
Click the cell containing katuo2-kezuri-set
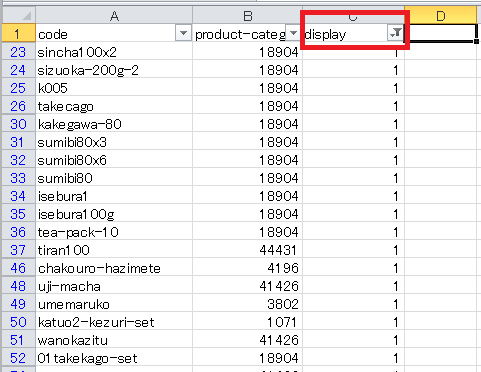click(x=114, y=322)
